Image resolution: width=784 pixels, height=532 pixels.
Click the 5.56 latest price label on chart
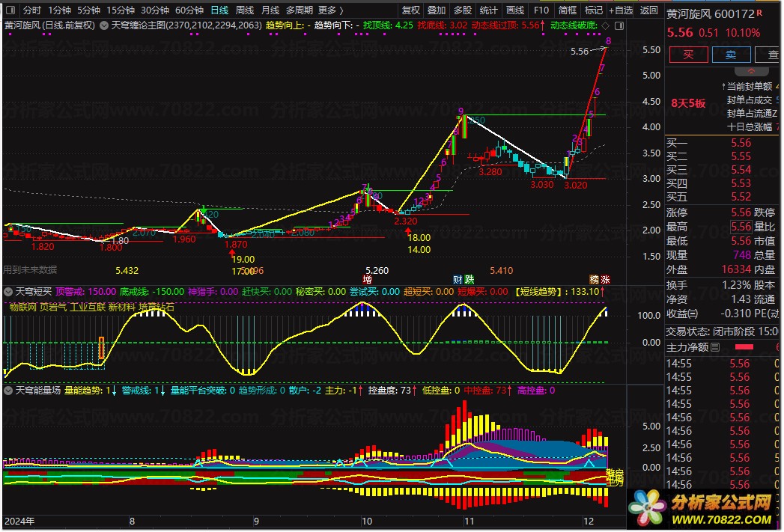[580, 51]
